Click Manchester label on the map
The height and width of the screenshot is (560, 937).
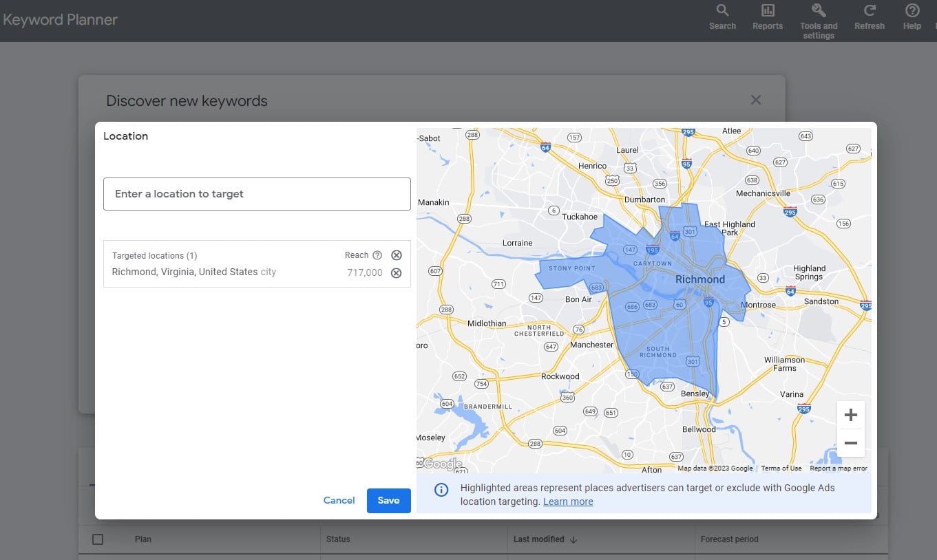pos(591,345)
